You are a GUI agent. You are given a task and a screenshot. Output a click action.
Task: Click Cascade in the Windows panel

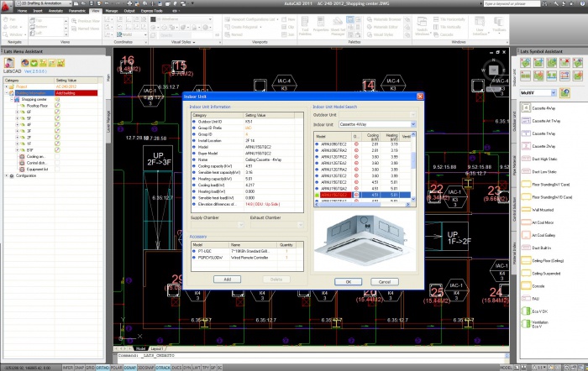[444, 34]
